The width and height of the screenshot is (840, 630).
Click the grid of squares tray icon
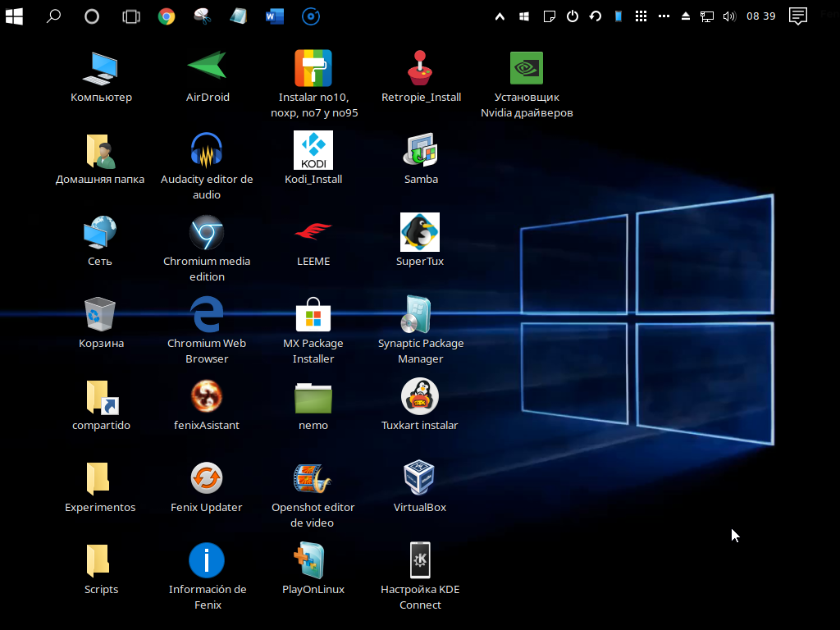coord(641,16)
